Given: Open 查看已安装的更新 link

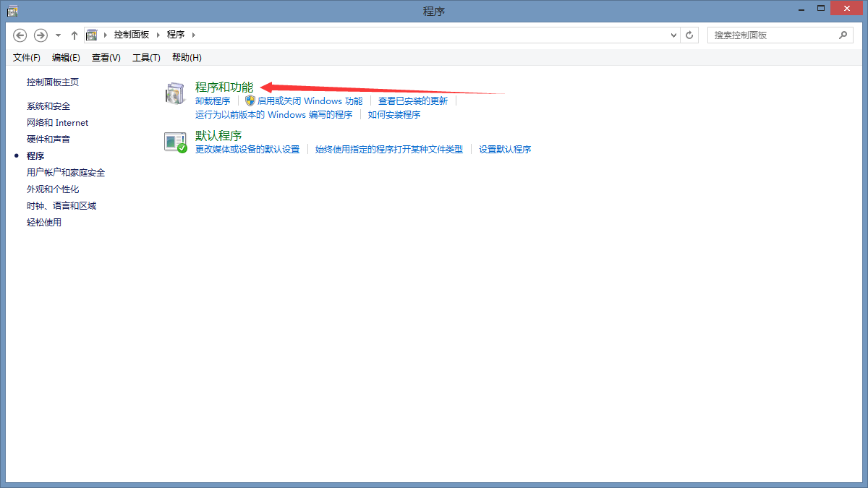Looking at the screenshot, I should (413, 101).
